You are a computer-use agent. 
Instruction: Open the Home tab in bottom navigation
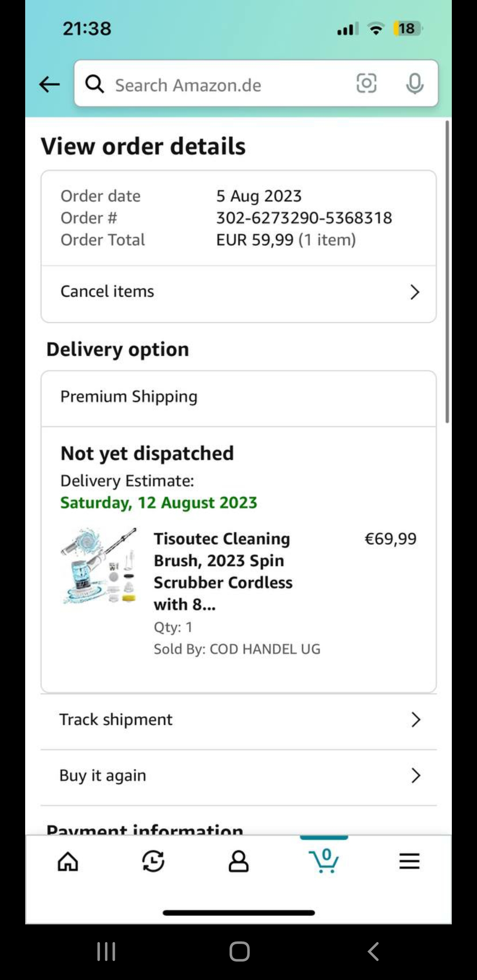tap(68, 861)
